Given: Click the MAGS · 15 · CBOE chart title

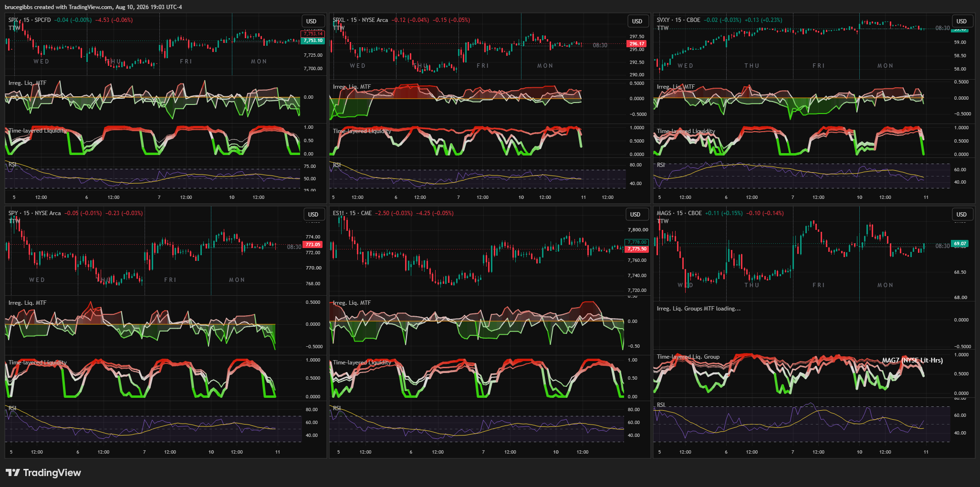Looking at the screenshot, I should pos(679,213).
